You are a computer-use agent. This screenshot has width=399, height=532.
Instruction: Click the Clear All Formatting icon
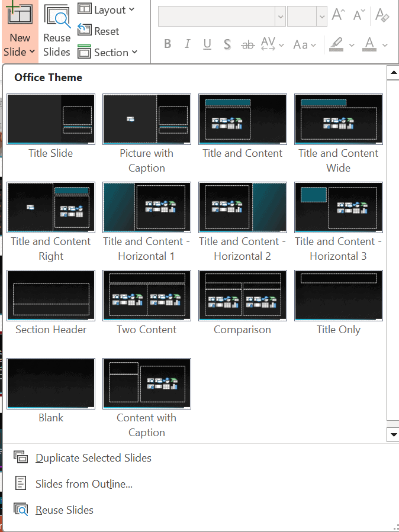click(382, 16)
